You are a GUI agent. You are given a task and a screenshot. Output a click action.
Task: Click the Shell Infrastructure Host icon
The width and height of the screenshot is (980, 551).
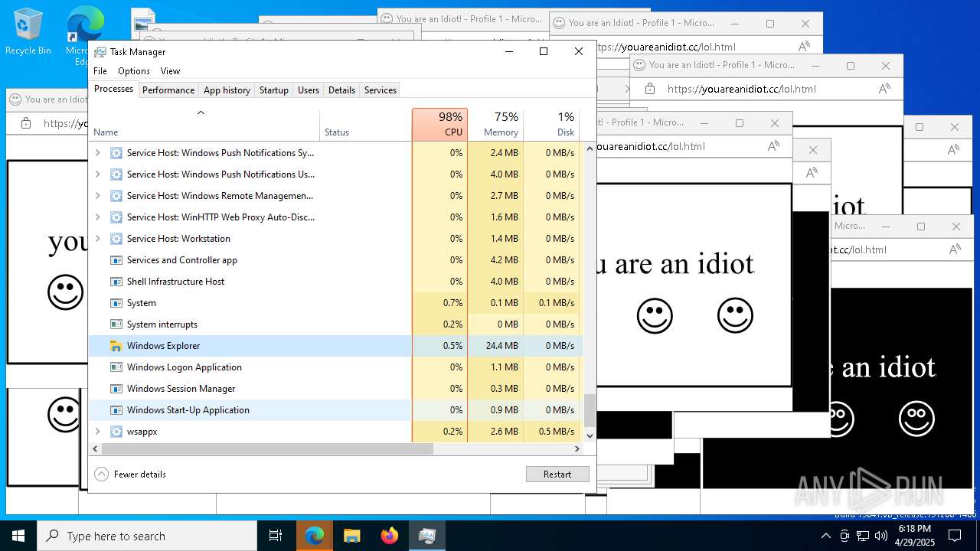pos(116,282)
